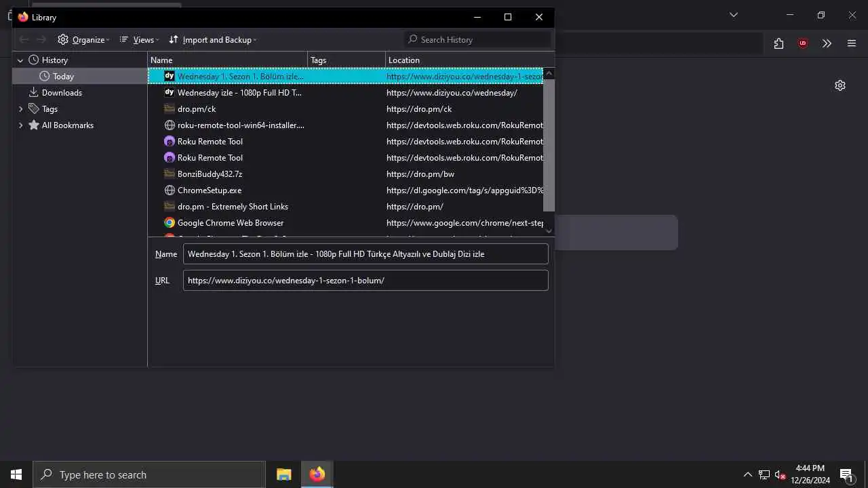Expand the Tags tree node
This screenshot has height=488, width=868.
(x=20, y=109)
